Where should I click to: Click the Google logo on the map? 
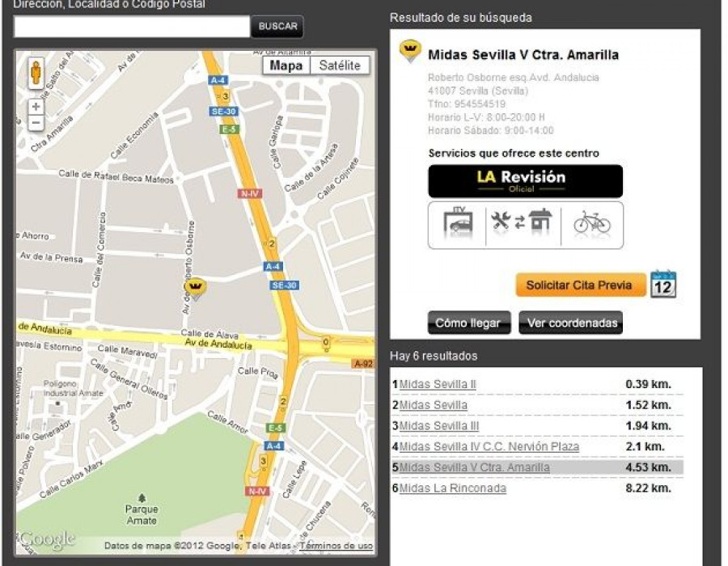pos(46,539)
